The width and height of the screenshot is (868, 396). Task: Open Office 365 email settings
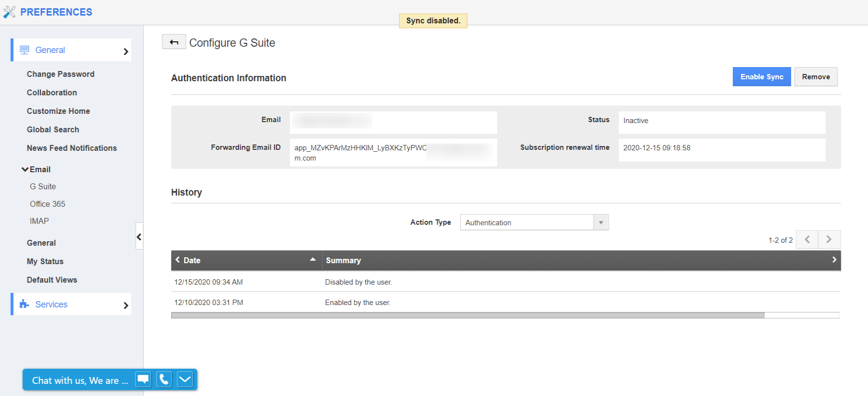pos(47,204)
